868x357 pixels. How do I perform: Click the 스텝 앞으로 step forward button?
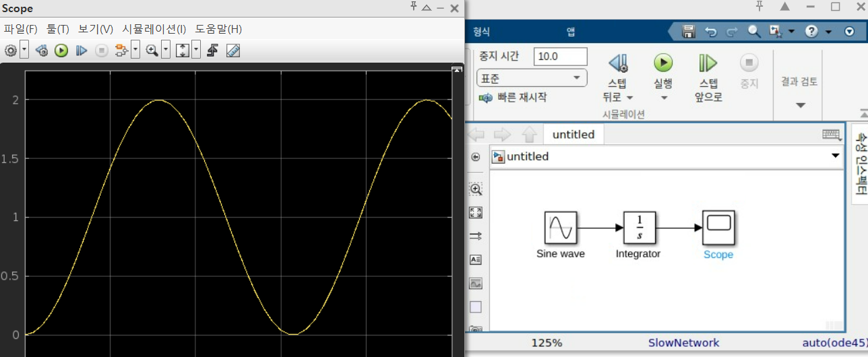tap(708, 77)
